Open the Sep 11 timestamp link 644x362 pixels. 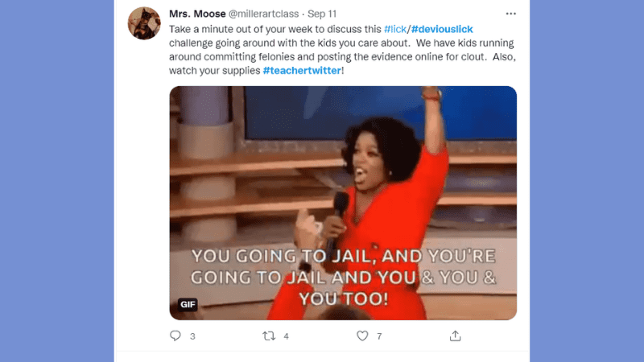pos(322,14)
